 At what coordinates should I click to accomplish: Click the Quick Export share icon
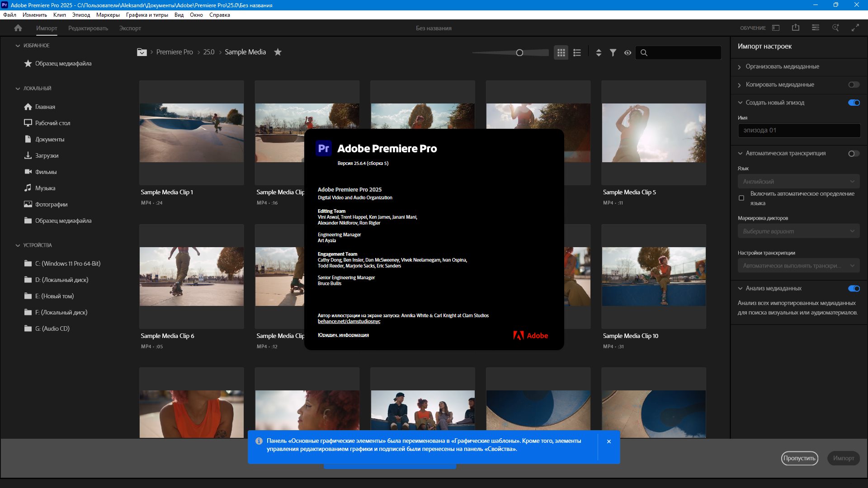(x=796, y=28)
